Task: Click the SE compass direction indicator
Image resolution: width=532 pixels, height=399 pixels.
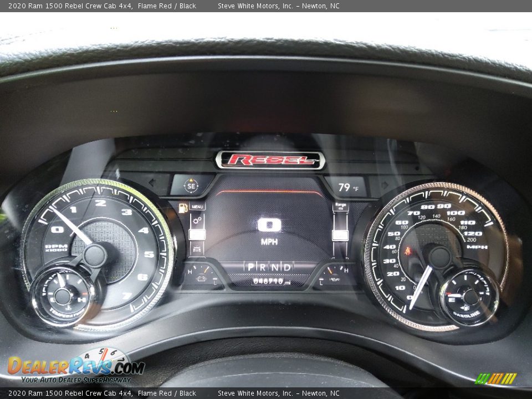Action: (191, 186)
